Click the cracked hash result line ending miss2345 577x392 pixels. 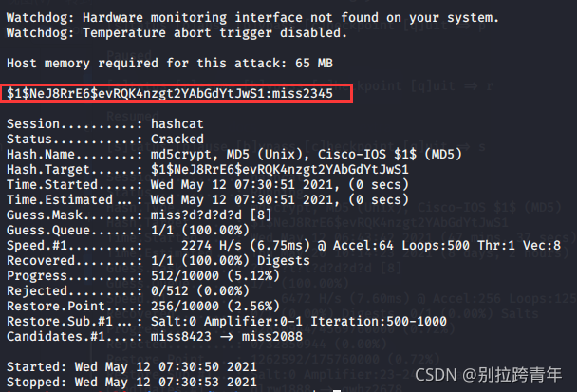[170, 93]
